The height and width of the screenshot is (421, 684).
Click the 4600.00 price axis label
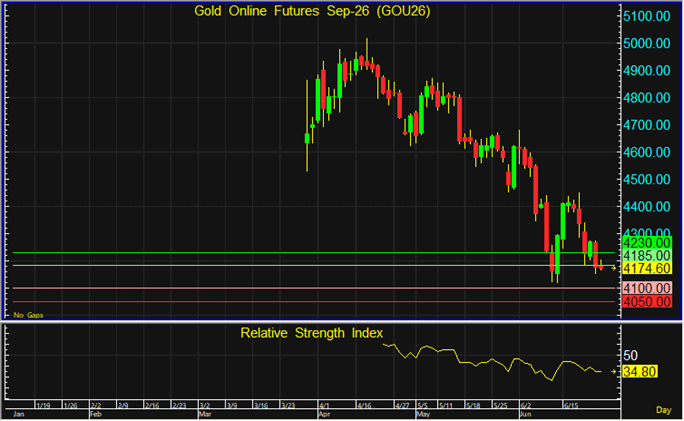647,152
